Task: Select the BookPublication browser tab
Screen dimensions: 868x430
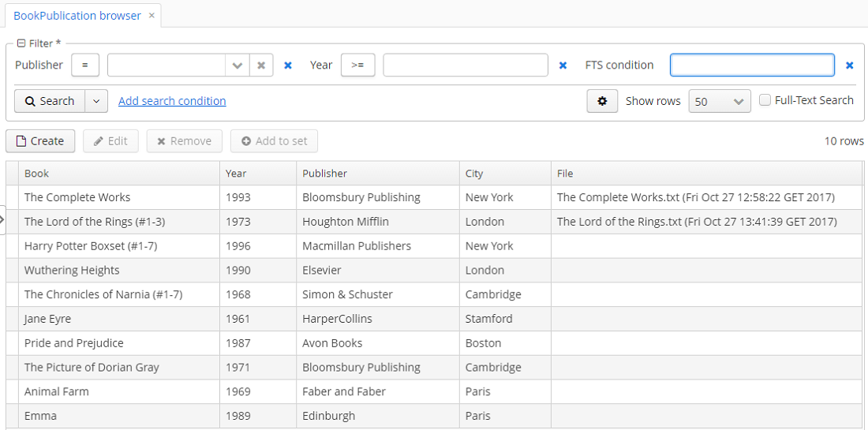Action: pos(77,16)
